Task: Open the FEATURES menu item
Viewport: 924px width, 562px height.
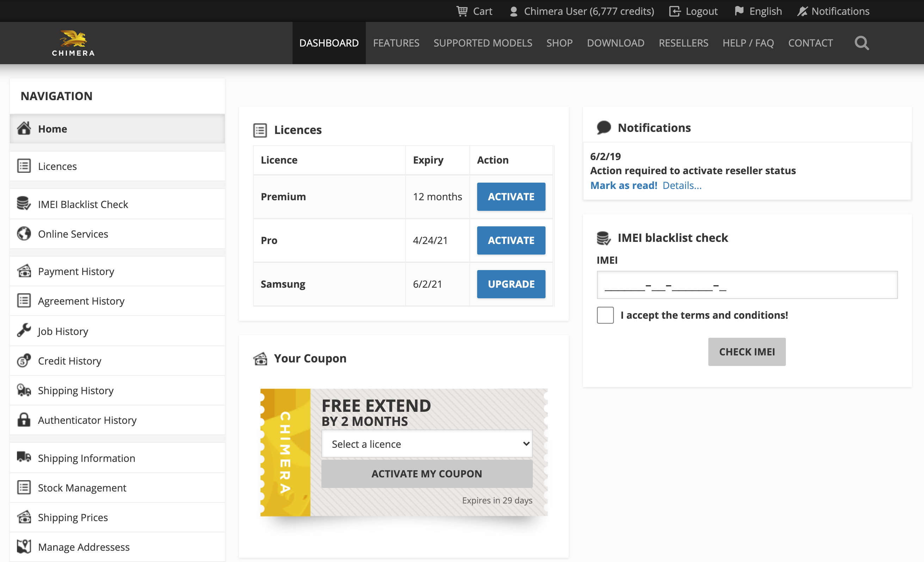Action: (396, 43)
